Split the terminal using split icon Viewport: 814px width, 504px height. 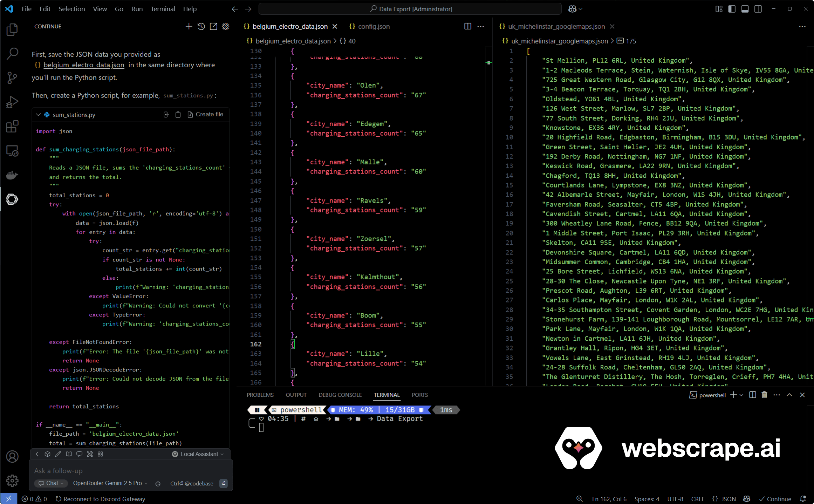(752, 395)
